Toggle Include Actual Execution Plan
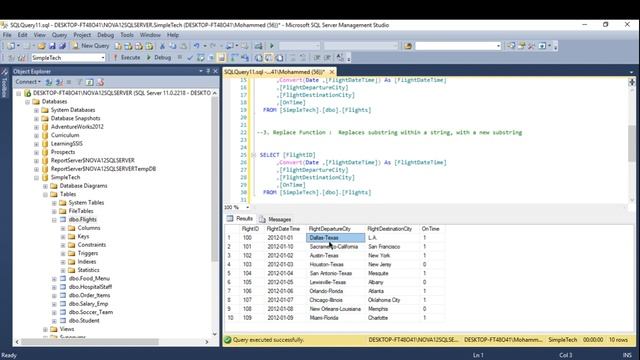Screen dimensions: 640x360 point(234,58)
